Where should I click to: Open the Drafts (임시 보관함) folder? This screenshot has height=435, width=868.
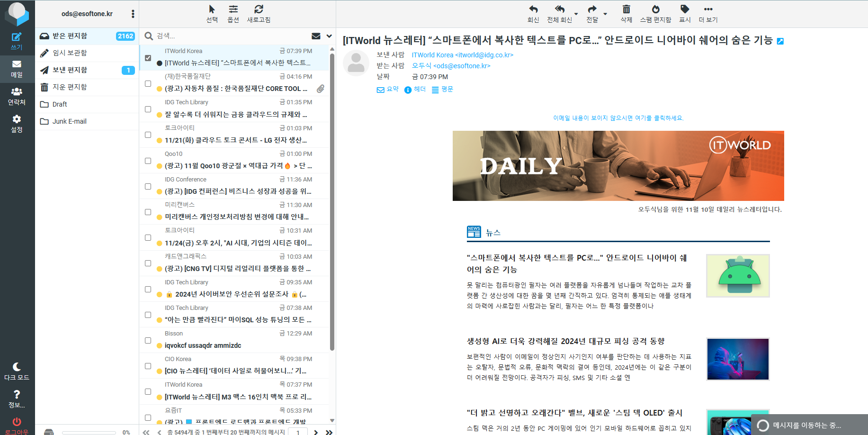point(87,53)
